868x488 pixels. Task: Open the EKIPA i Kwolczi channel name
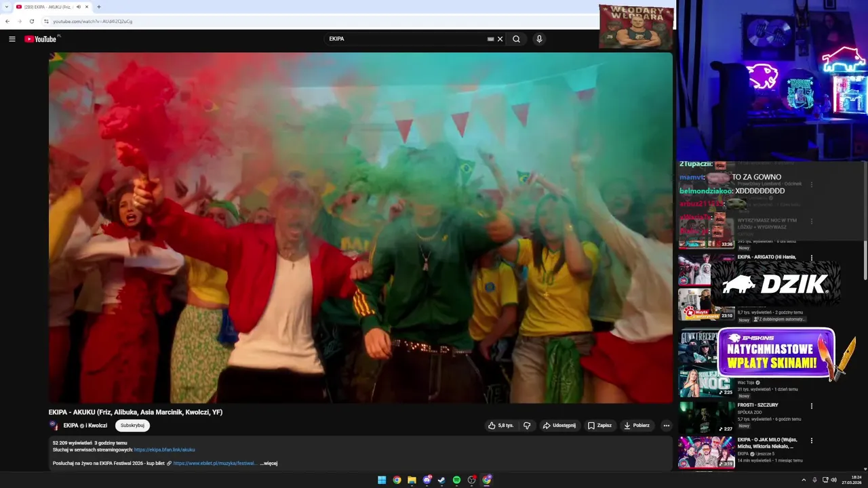point(85,426)
